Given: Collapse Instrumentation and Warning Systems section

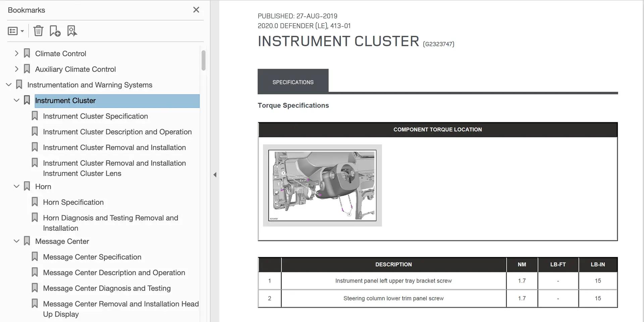Looking at the screenshot, I should [x=9, y=85].
